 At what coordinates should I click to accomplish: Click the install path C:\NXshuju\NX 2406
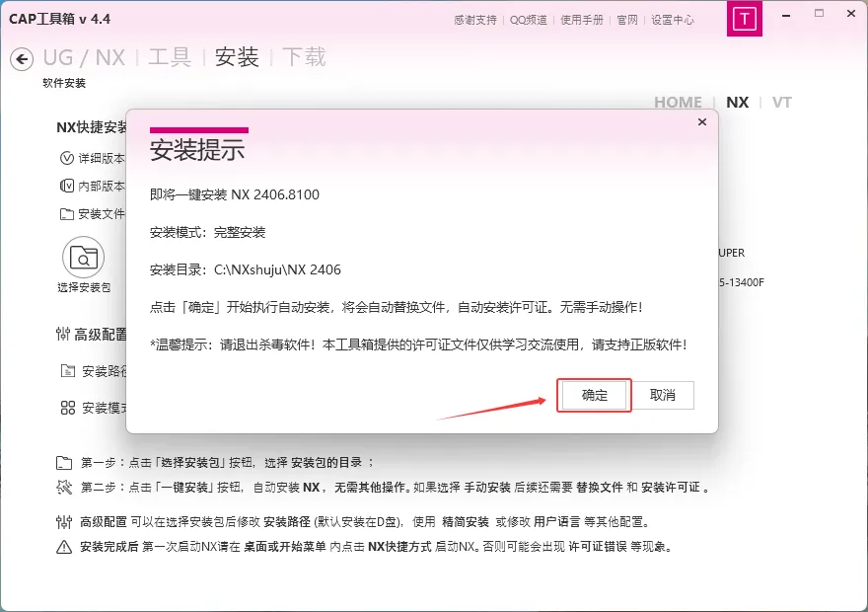coord(277,269)
